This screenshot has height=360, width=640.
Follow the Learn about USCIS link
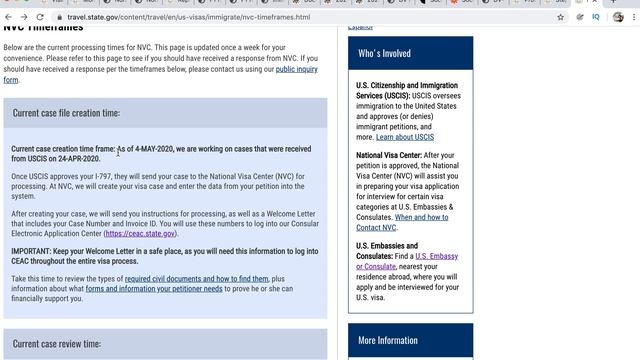(x=405, y=137)
